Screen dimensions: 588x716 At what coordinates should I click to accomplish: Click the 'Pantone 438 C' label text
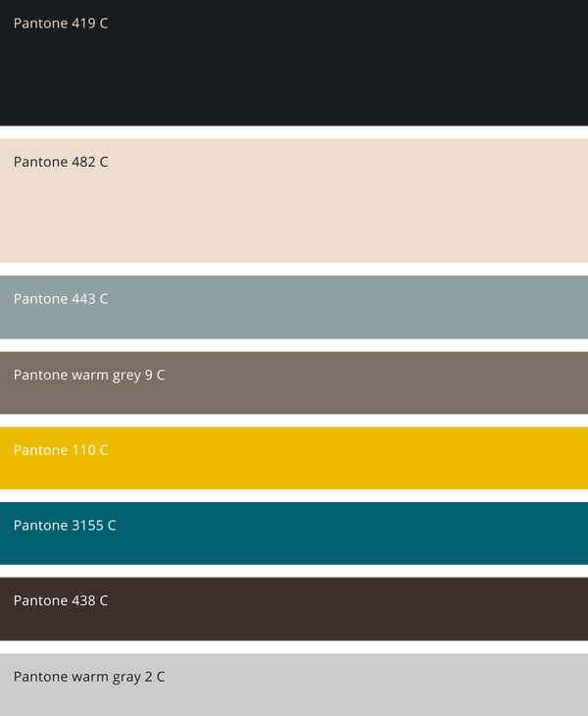point(61,600)
